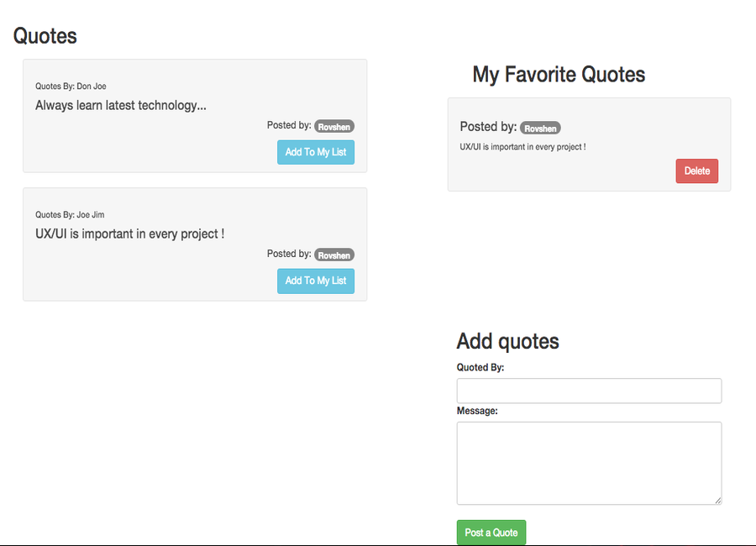Click the Add quotes heading

coord(507,341)
